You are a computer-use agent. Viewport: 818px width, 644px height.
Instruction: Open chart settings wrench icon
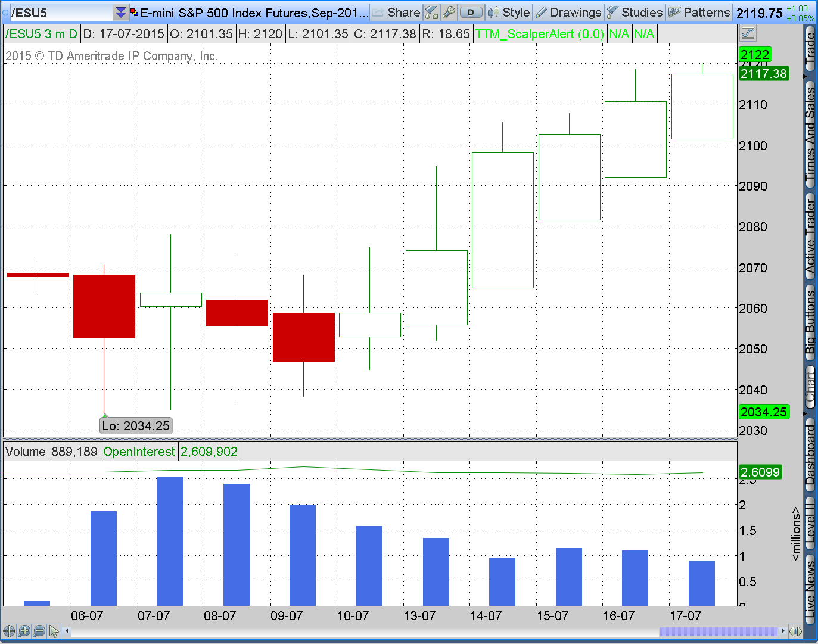tap(449, 13)
